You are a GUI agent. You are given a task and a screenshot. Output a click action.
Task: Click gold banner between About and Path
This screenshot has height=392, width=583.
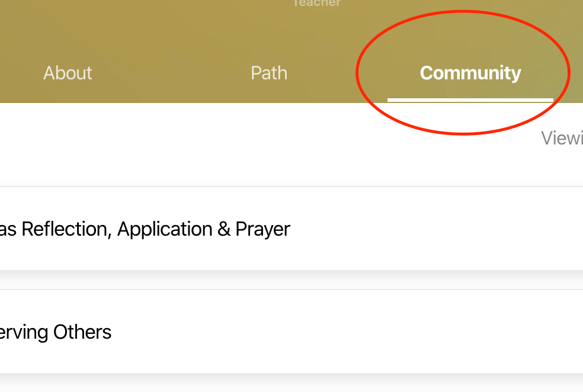click(169, 73)
